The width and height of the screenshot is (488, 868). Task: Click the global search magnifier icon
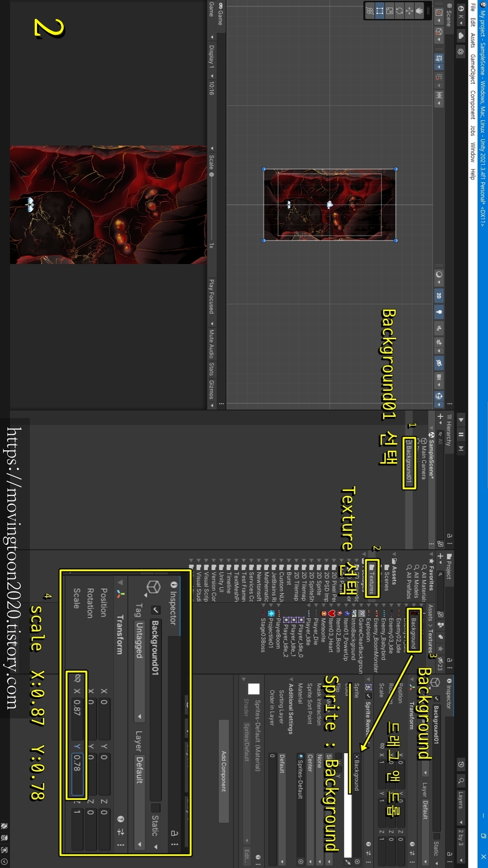pyautogui.click(x=461, y=781)
